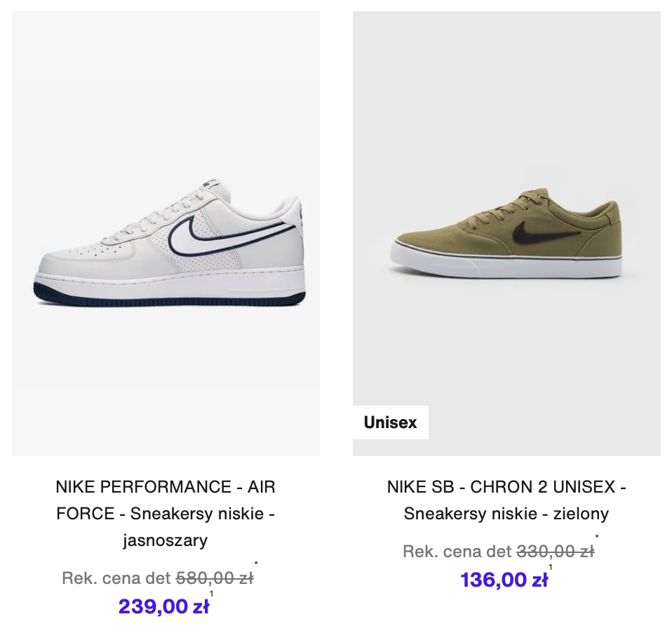The height and width of the screenshot is (633, 672).
Task: Click the asterisk after 580,00 zł
Action: [x=256, y=564]
